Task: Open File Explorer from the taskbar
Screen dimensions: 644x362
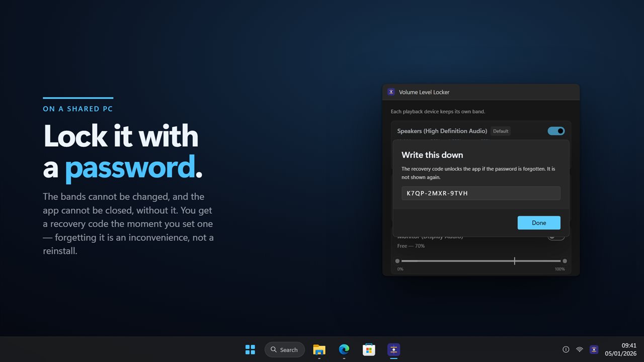Action: point(319,349)
